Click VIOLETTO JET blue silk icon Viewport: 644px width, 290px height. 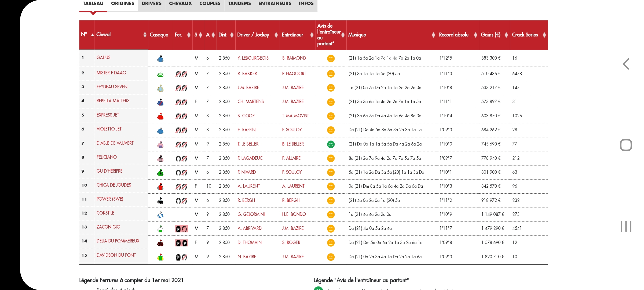point(160,130)
